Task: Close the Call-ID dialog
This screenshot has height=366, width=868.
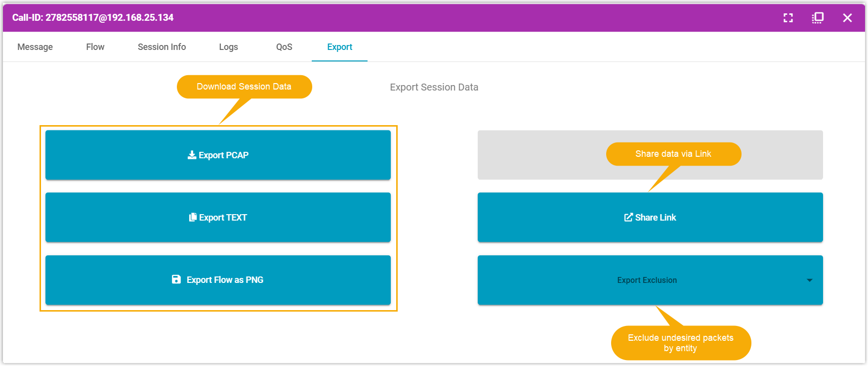Action: 847,18
